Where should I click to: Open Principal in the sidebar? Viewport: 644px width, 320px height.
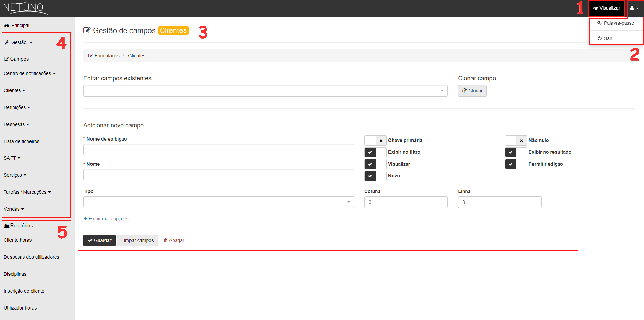click(x=17, y=25)
